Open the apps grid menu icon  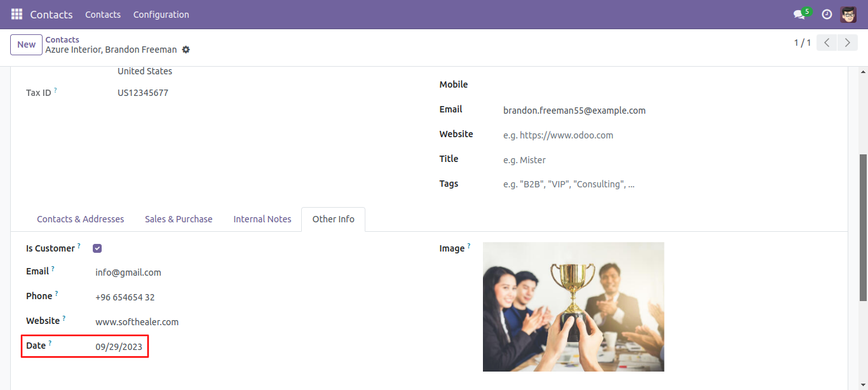pos(17,14)
